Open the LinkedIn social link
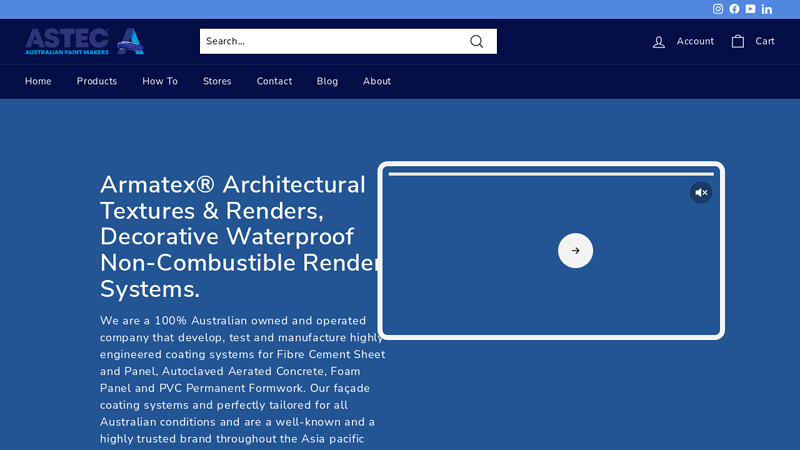Screen dimensions: 800x450 coord(766,9)
